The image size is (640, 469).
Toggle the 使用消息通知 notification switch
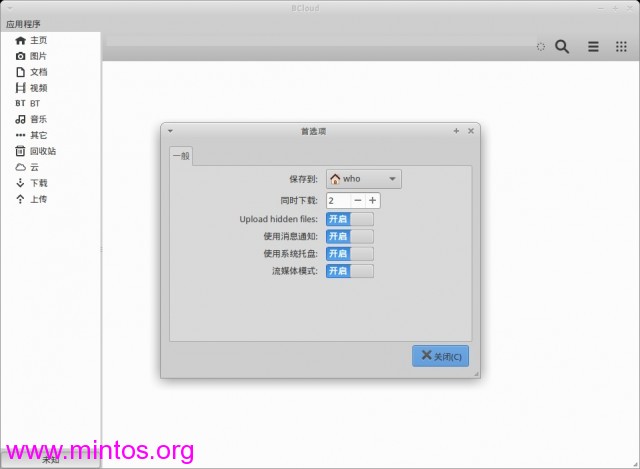click(350, 236)
